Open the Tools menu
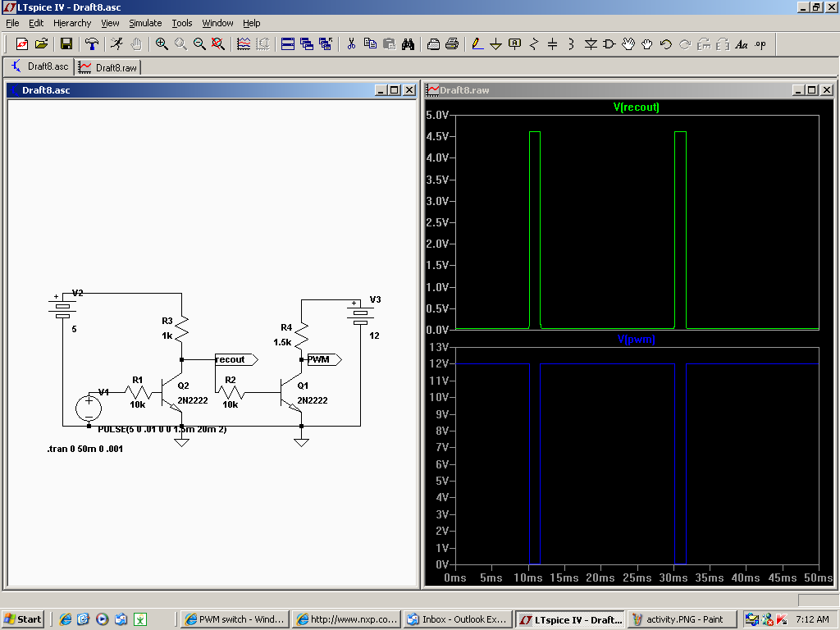The image size is (840, 630). pos(181,23)
